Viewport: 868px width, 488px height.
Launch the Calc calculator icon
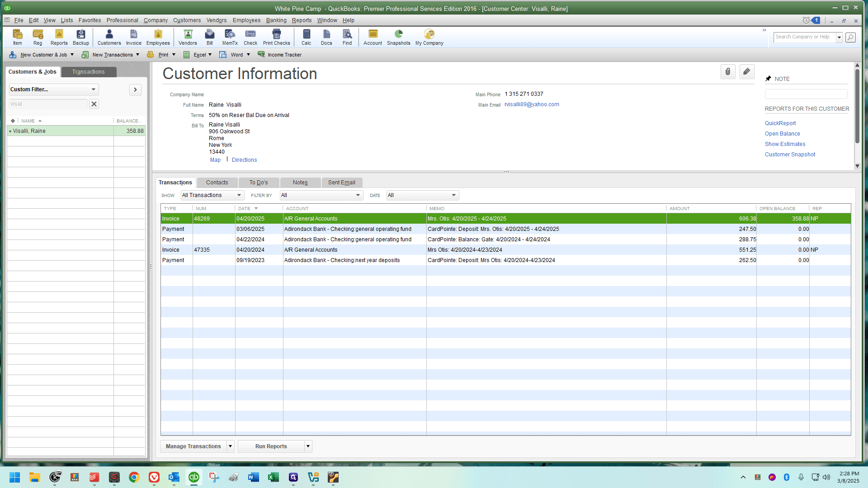pyautogui.click(x=307, y=37)
